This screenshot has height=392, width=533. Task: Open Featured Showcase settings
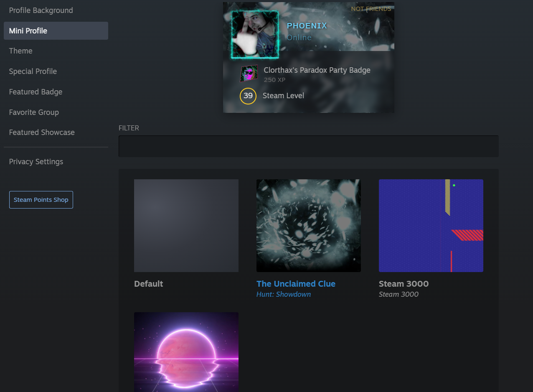pos(42,132)
